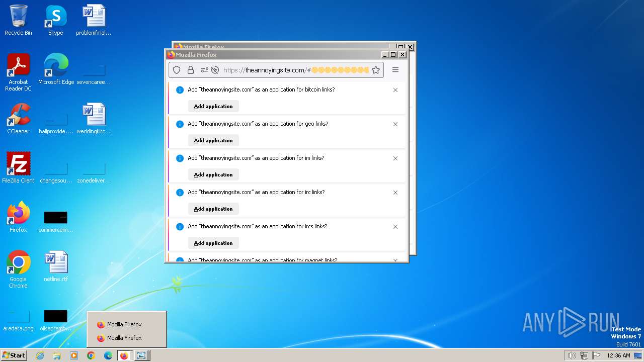Select the problemfinal Word document icon

[94, 20]
